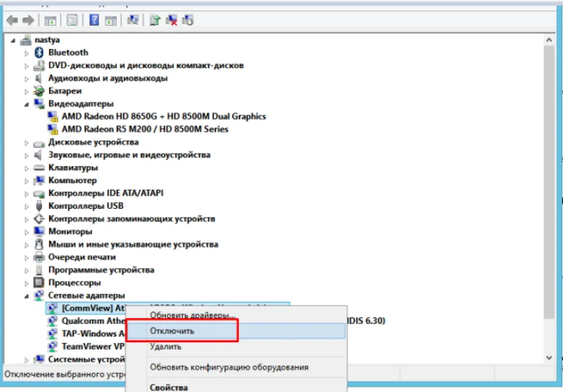Click the disable device toolbar icon
563x392 pixels.
188,20
